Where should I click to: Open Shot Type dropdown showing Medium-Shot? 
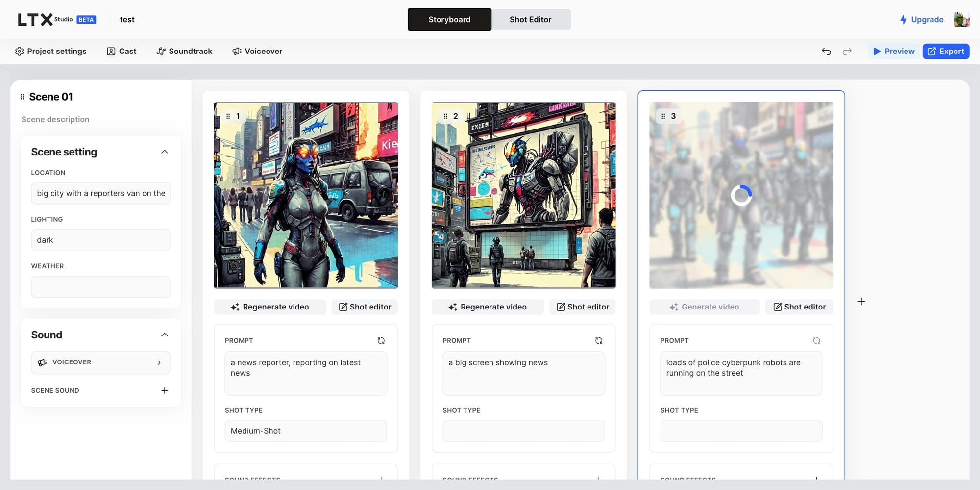pos(305,431)
